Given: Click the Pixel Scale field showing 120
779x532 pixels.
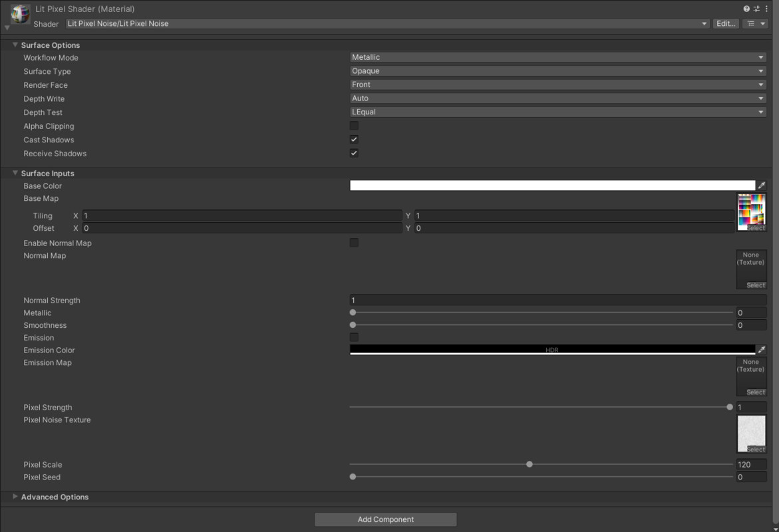Looking at the screenshot, I should pyautogui.click(x=751, y=464).
